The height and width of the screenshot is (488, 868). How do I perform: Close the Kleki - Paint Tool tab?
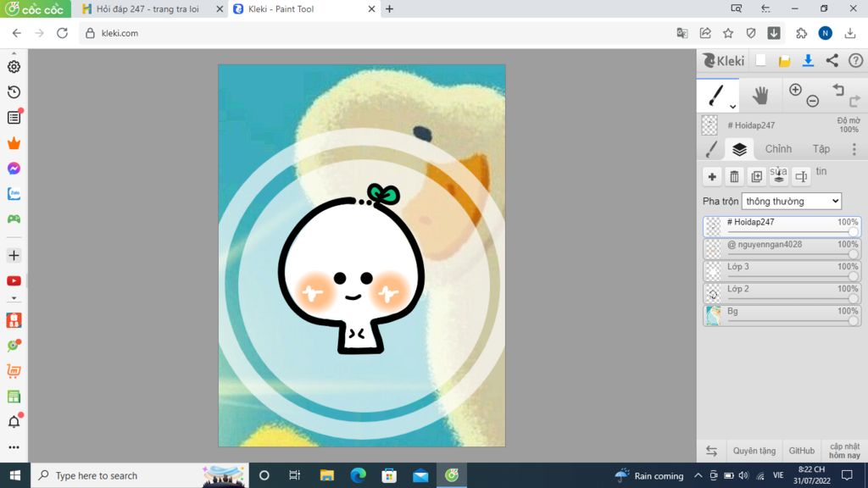coord(371,8)
